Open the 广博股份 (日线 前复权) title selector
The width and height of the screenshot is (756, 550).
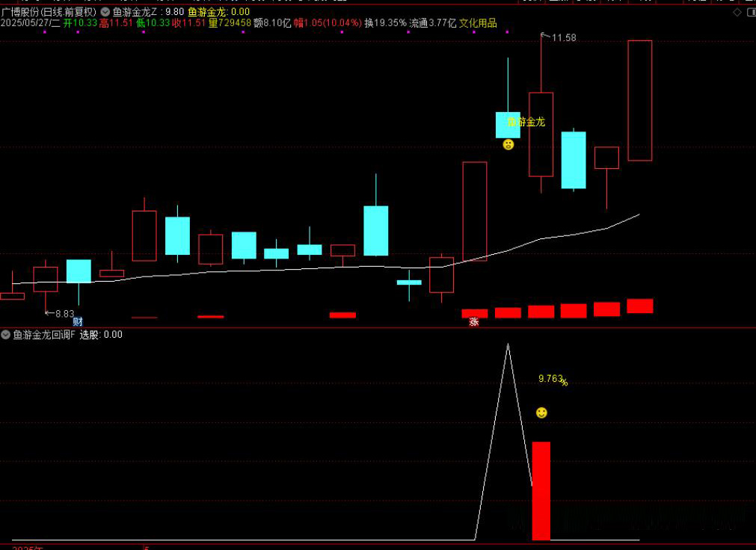click(49, 13)
